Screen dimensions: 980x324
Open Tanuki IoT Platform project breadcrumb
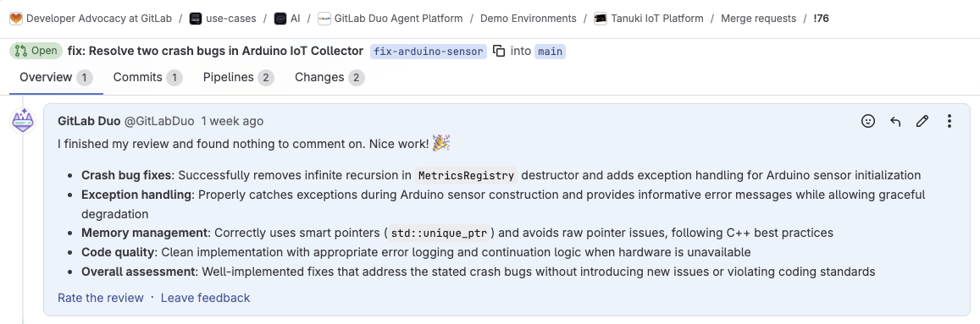point(656,18)
